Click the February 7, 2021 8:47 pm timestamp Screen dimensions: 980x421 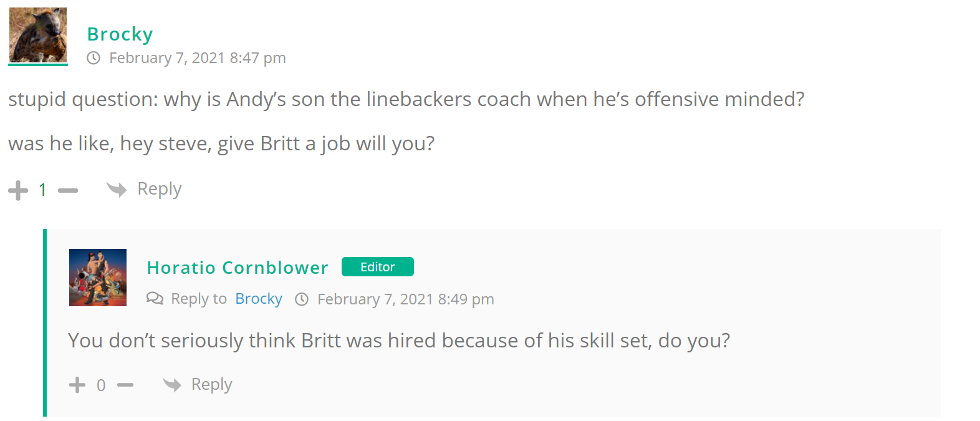point(198,58)
